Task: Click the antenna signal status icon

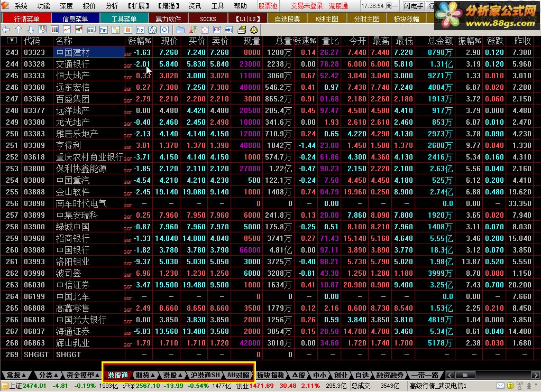Action: [520, 386]
